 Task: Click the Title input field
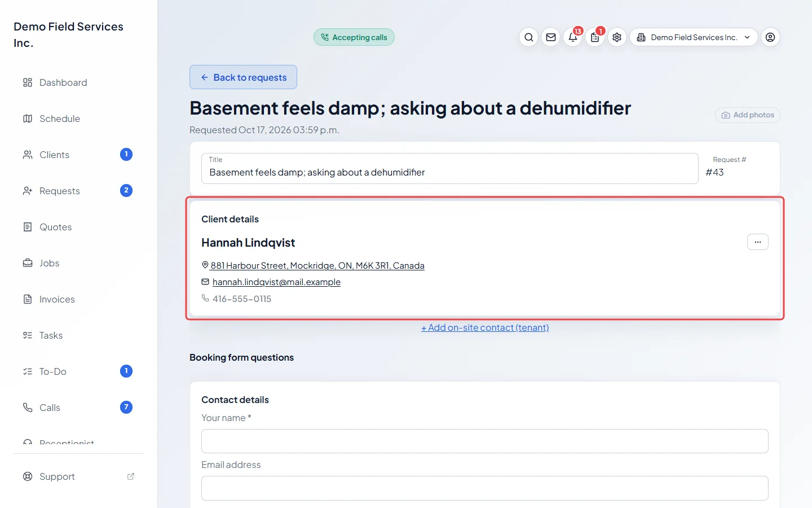pos(450,168)
